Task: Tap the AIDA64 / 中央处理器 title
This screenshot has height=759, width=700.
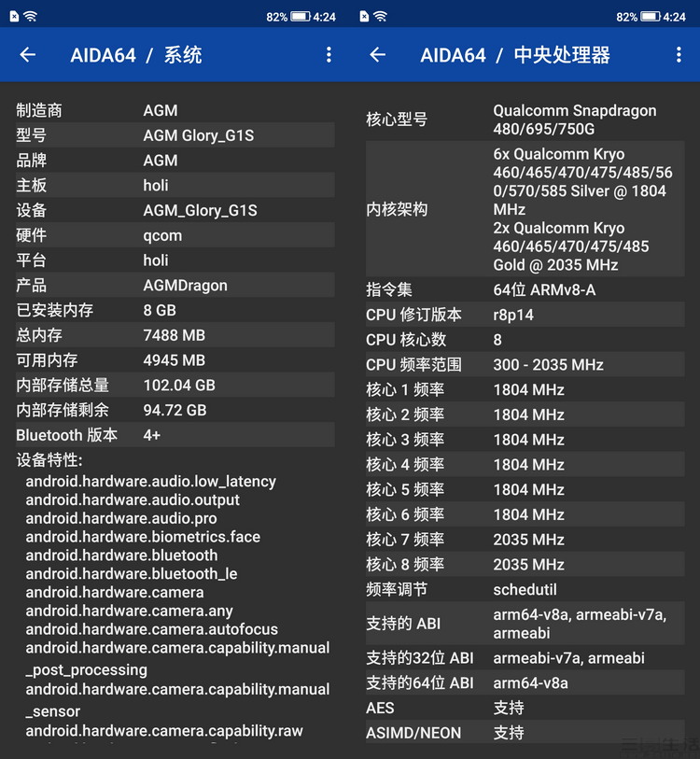Action: 515,55
